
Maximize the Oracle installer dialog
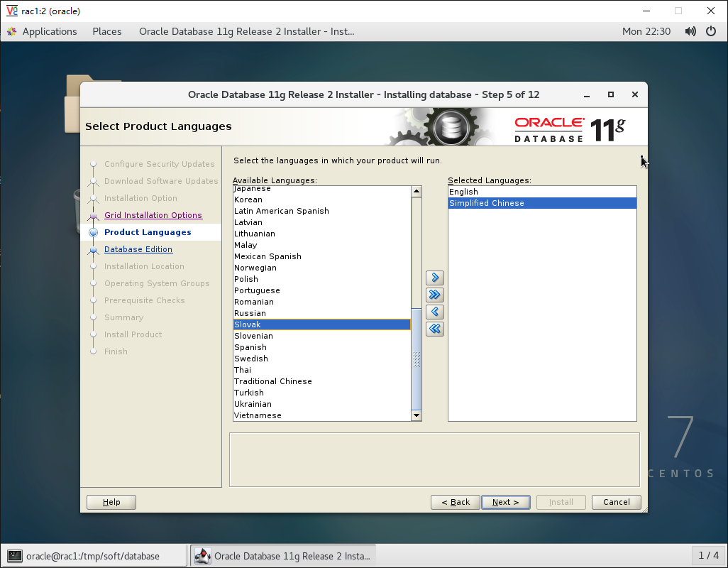tap(611, 94)
